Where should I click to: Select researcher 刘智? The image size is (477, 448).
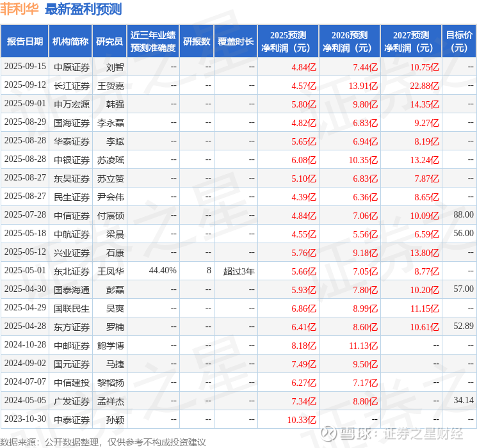[115, 67]
